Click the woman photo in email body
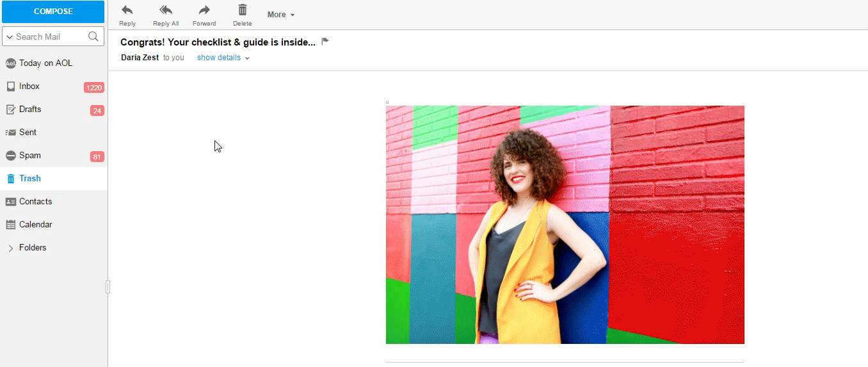Image resolution: width=868 pixels, height=367 pixels. (565, 225)
